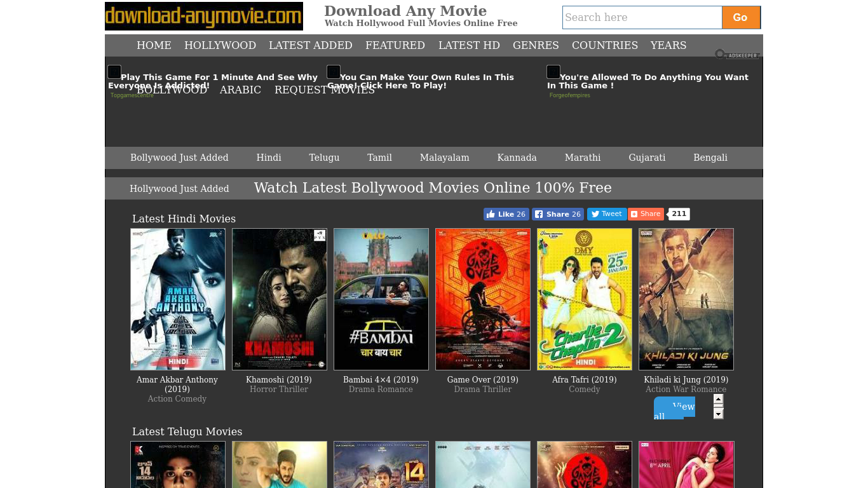The width and height of the screenshot is (868, 488).
Task: Select the Tamil language tab
Action: point(379,158)
